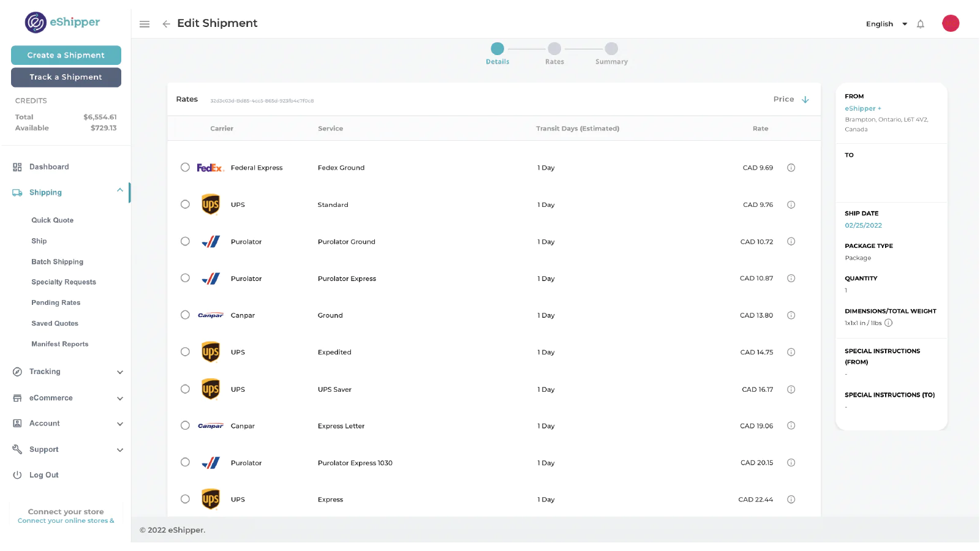Select the UPS Standard radio button
This screenshot has width=980, height=551.
click(x=185, y=204)
